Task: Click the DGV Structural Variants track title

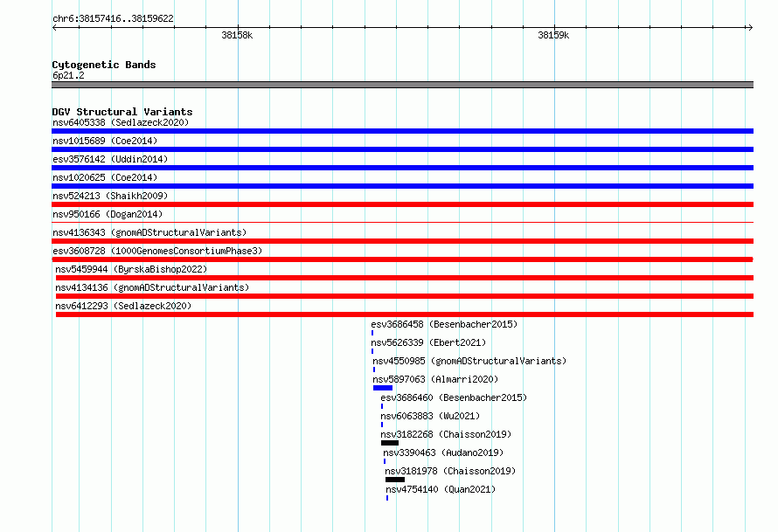Action: pyautogui.click(x=122, y=112)
